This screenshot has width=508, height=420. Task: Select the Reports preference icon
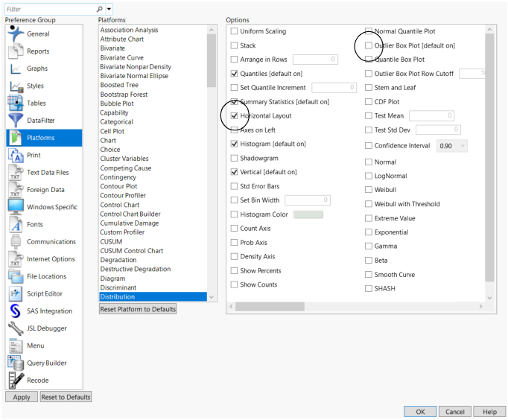pos(16,51)
